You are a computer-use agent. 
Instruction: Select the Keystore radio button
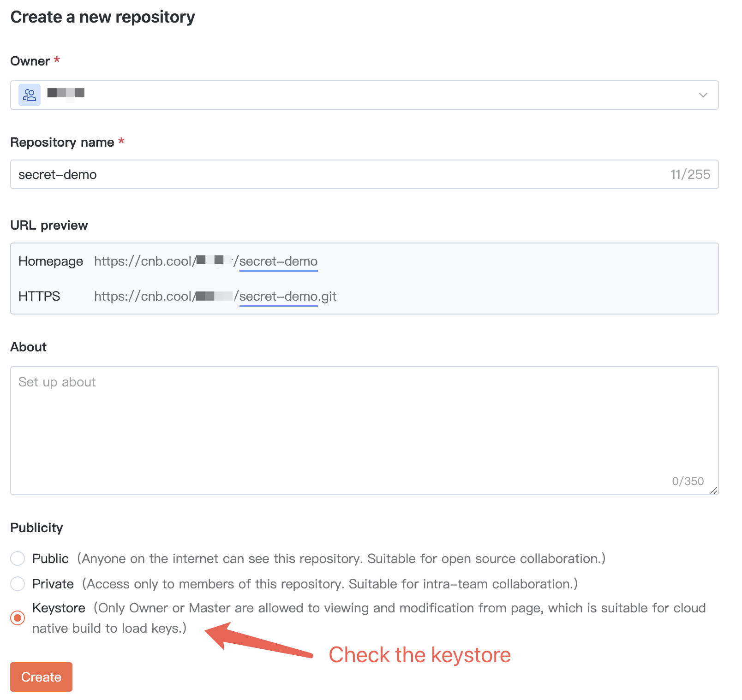pos(18,618)
